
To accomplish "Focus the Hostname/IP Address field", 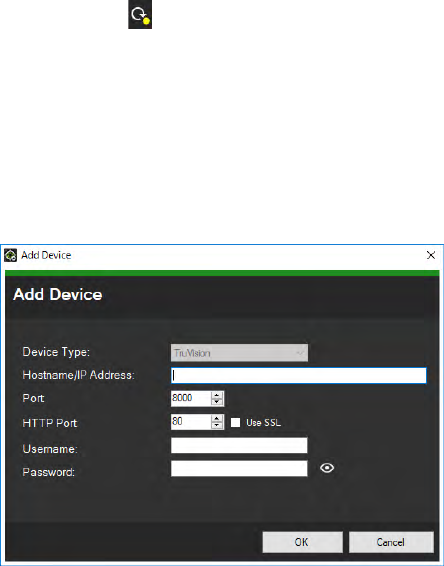I will 299,375.
